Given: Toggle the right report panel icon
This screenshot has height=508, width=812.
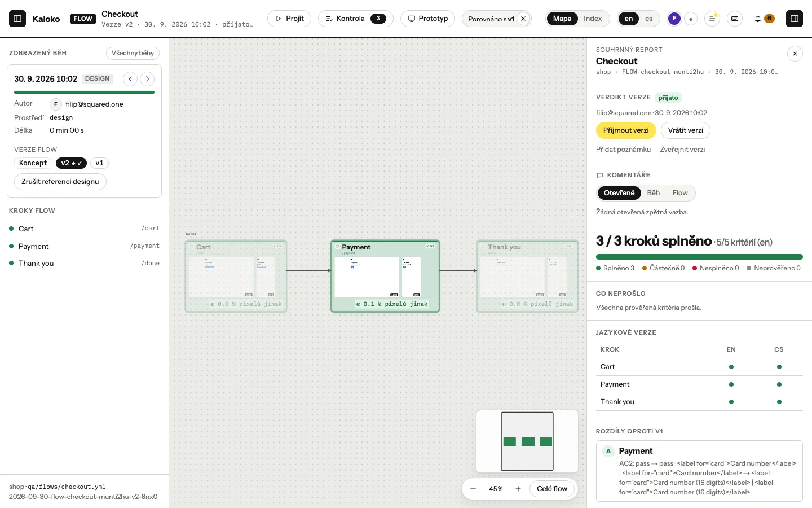Looking at the screenshot, I should tap(795, 19).
